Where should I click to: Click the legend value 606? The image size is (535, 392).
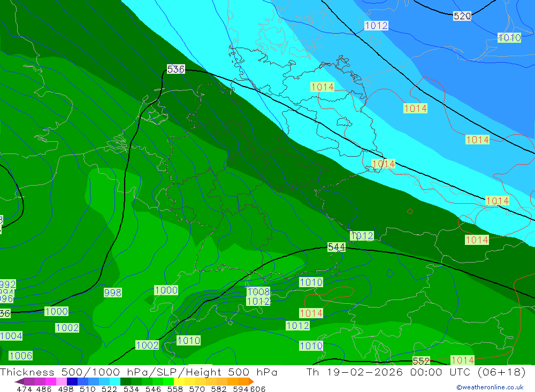[x=258, y=389]
